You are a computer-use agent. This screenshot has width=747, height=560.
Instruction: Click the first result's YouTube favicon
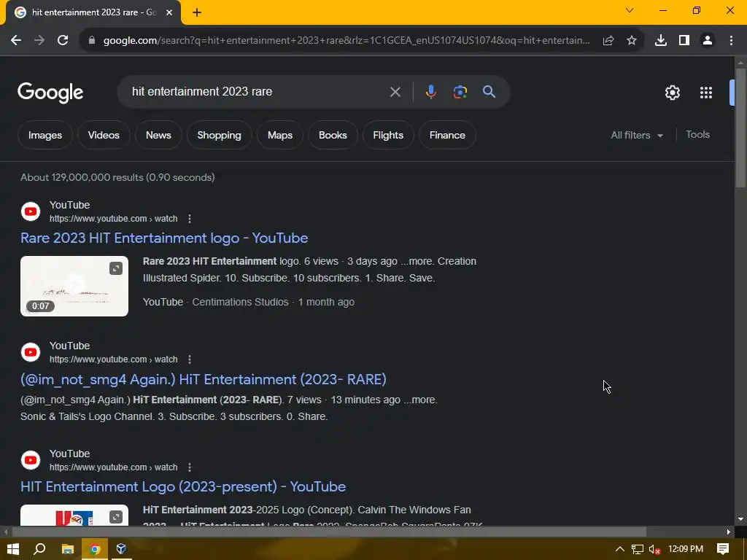[x=31, y=211]
